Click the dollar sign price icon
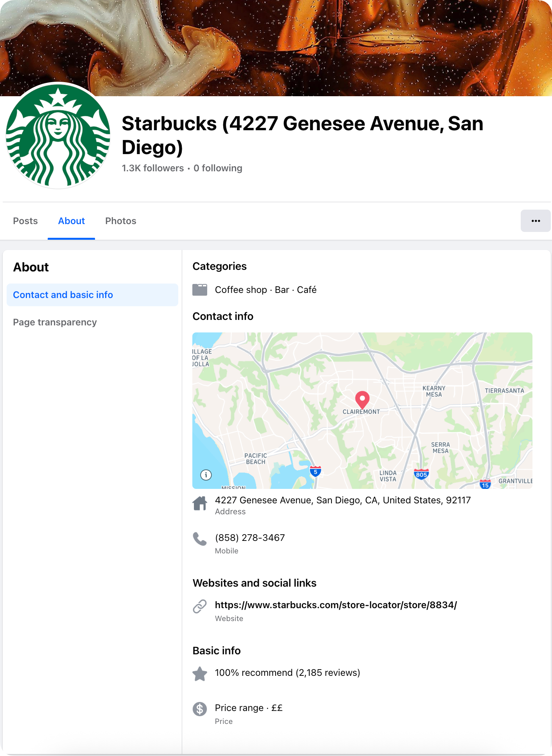This screenshot has height=756, width=552. coord(200,709)
